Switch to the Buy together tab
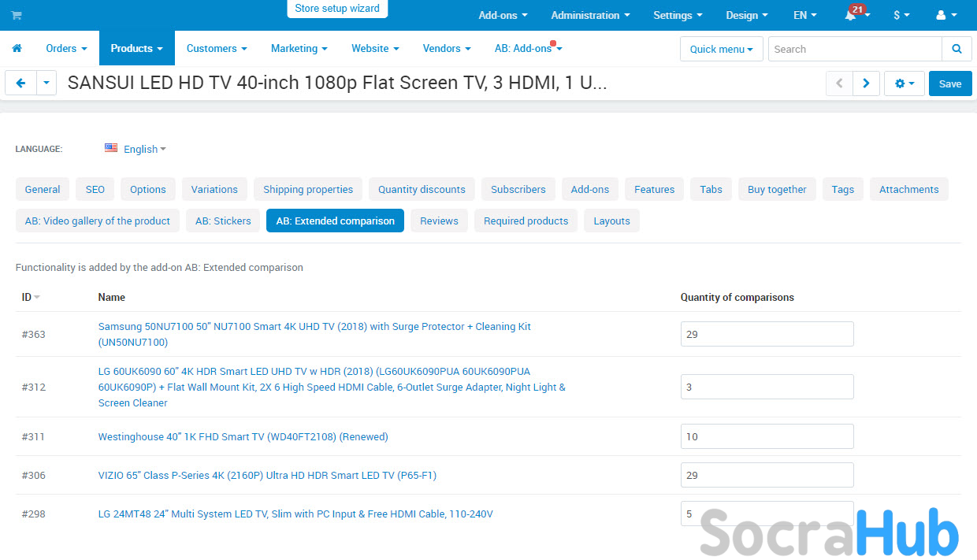 (777, 189)
